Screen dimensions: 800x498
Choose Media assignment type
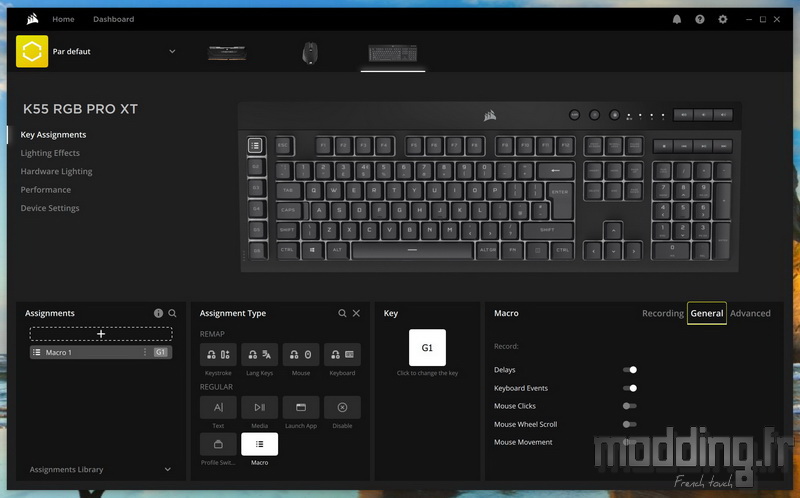[259, 407]
